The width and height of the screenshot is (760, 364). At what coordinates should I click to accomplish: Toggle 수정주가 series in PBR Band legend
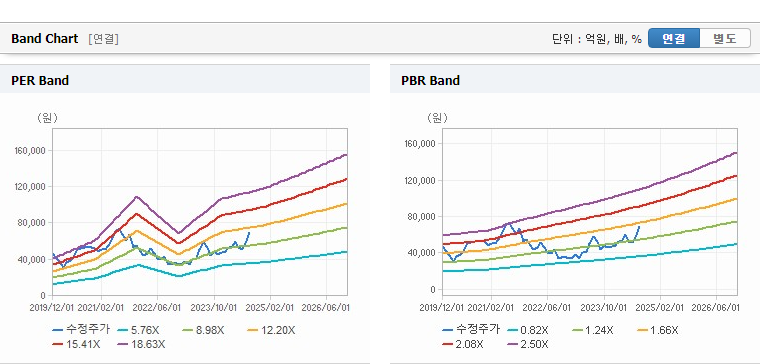pos(471,330)
